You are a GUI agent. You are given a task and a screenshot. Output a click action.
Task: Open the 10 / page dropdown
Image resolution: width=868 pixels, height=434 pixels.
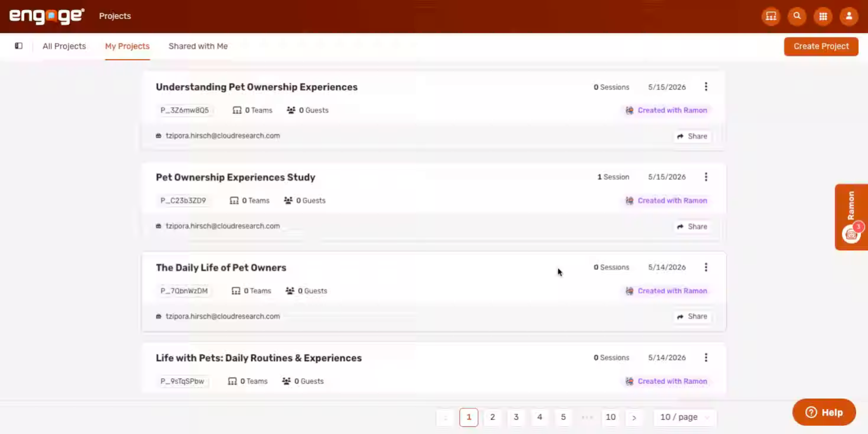(x=684, y=417)
